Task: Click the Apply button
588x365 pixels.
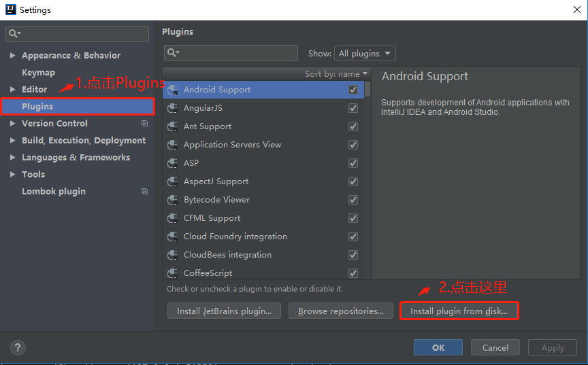Action: 553,347
